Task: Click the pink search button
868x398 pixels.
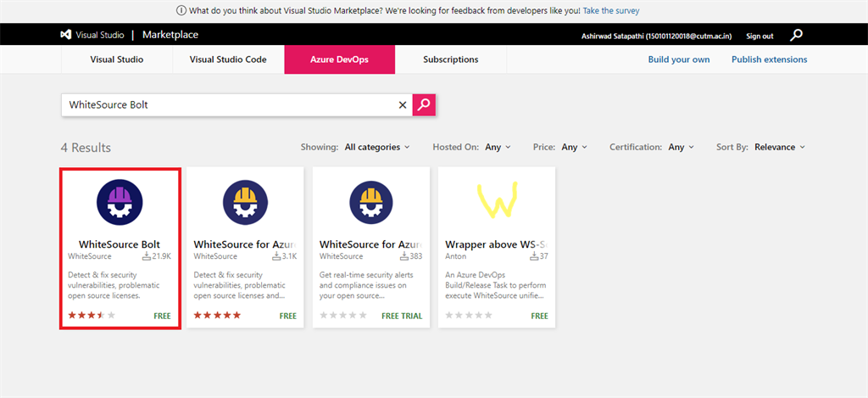Action: pos(424,104)
